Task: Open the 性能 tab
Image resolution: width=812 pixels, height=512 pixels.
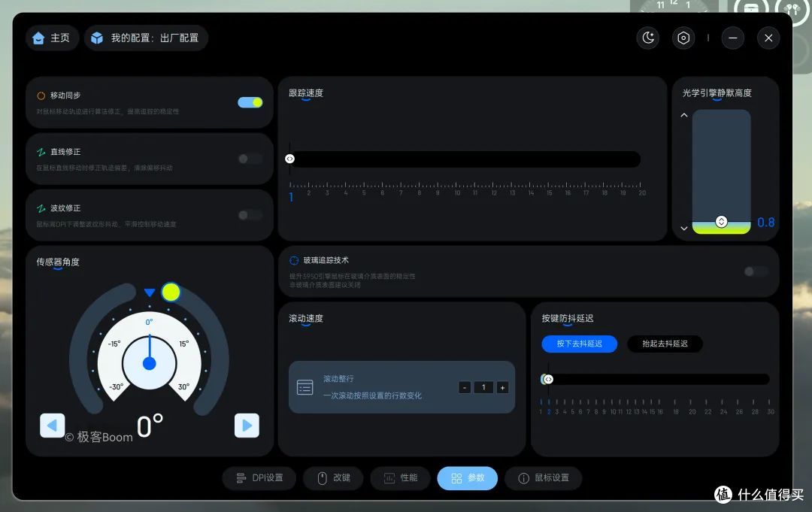Action: [x=400, y=478]
